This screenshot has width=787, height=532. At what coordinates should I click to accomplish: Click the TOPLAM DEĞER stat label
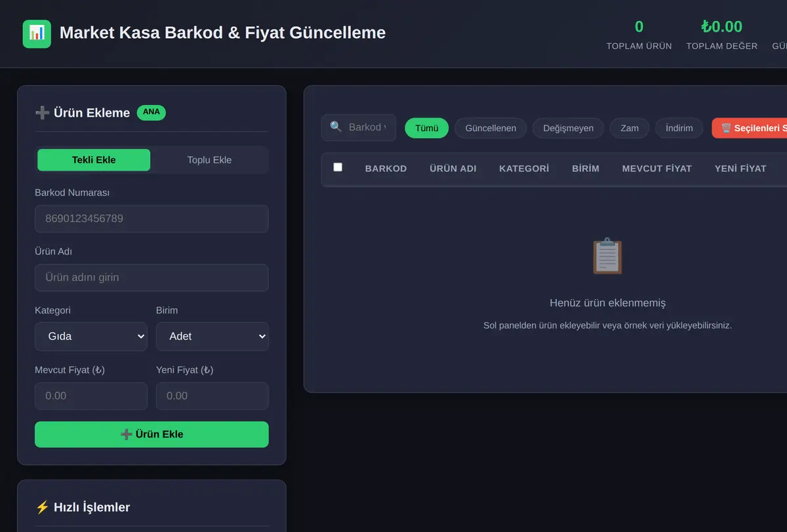click(722, 46)
